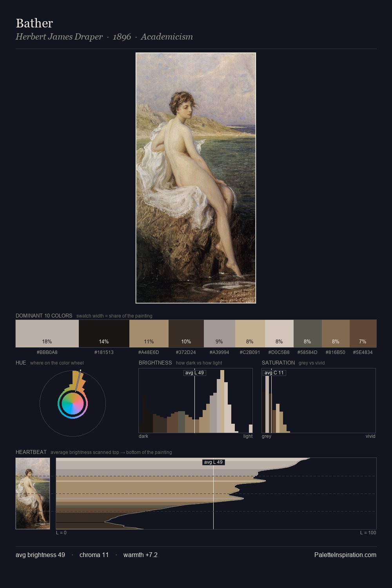Click the avg C 11 label in Saturation chart
The image size is (392, 588).
point(274,373)
